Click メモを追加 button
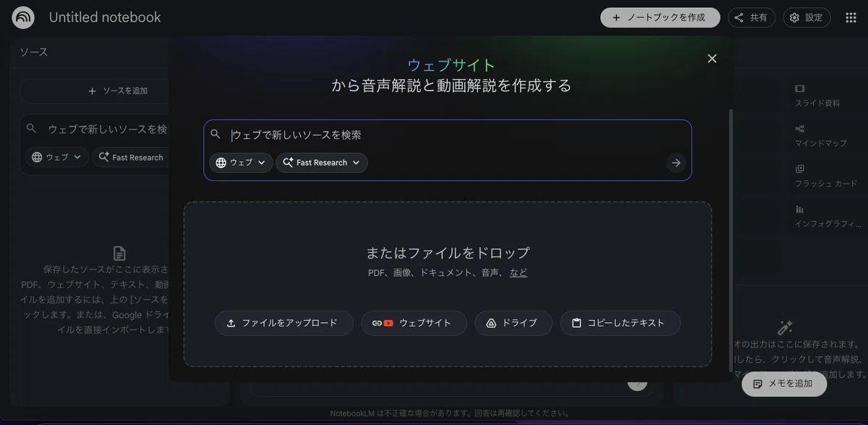Viewport: 868px width, 425px height. (784, 384)
